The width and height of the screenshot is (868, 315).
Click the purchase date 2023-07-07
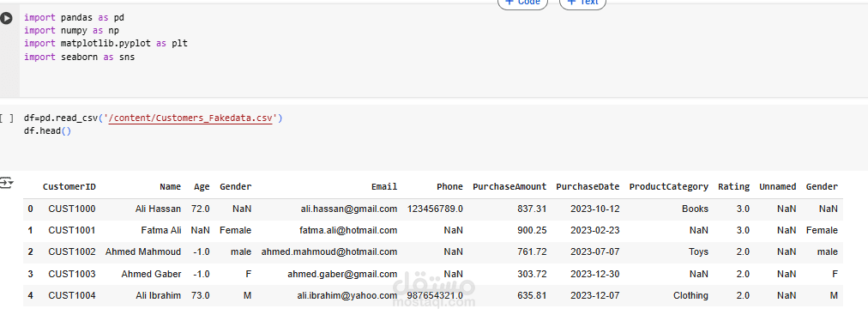(595, 251)
